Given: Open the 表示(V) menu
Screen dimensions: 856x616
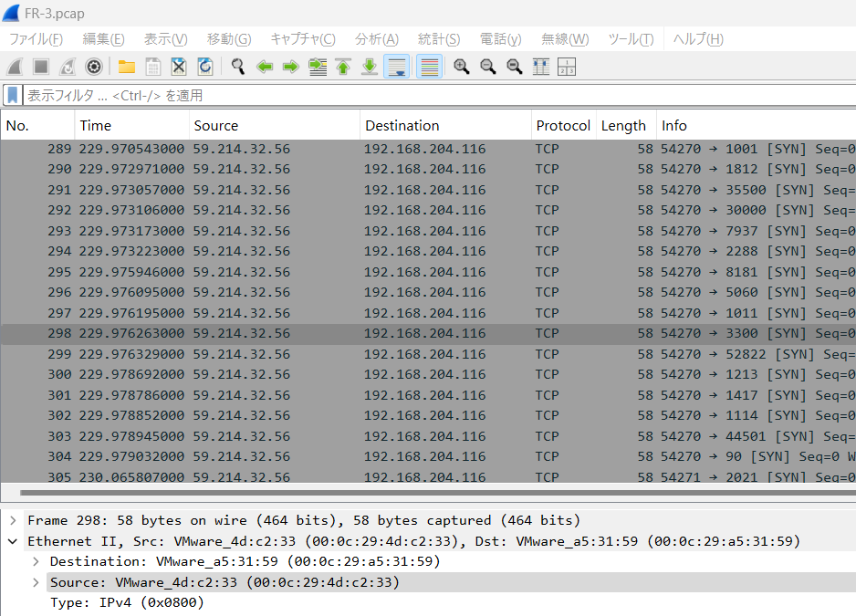Looking at the screenshot, I should pos(166,38).
